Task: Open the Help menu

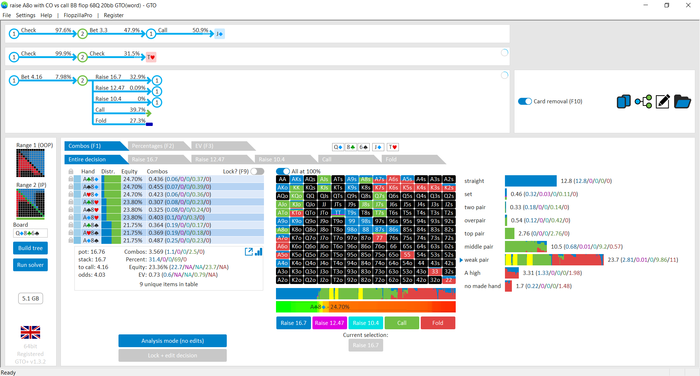Action: click(46, 15)
